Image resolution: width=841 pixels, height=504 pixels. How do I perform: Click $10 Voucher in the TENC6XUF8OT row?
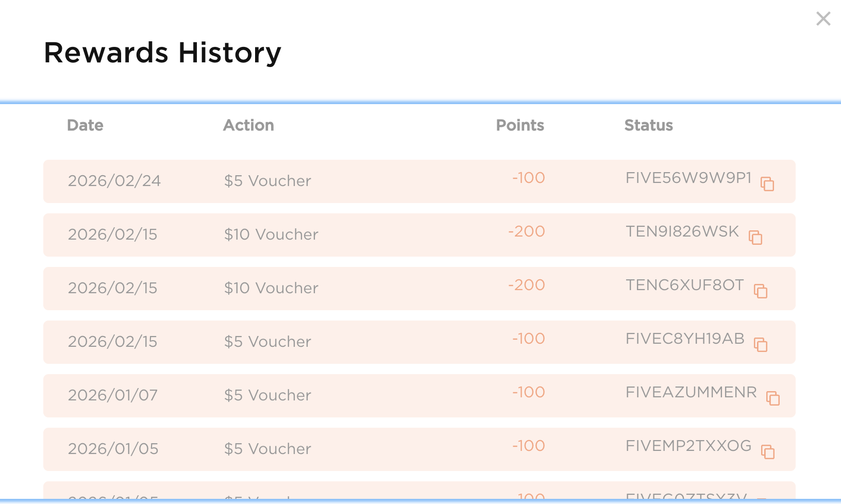(x=271, y=288)
